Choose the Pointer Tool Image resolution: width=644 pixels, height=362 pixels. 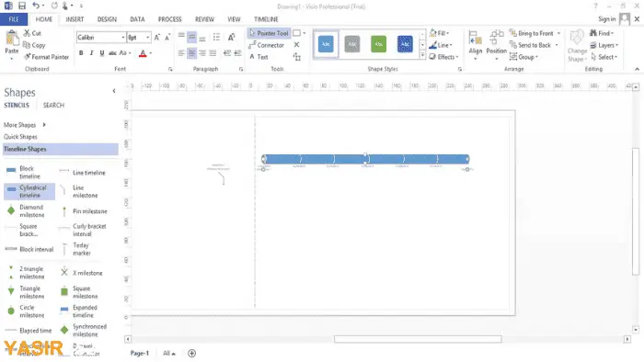click(x=269, y=33)
